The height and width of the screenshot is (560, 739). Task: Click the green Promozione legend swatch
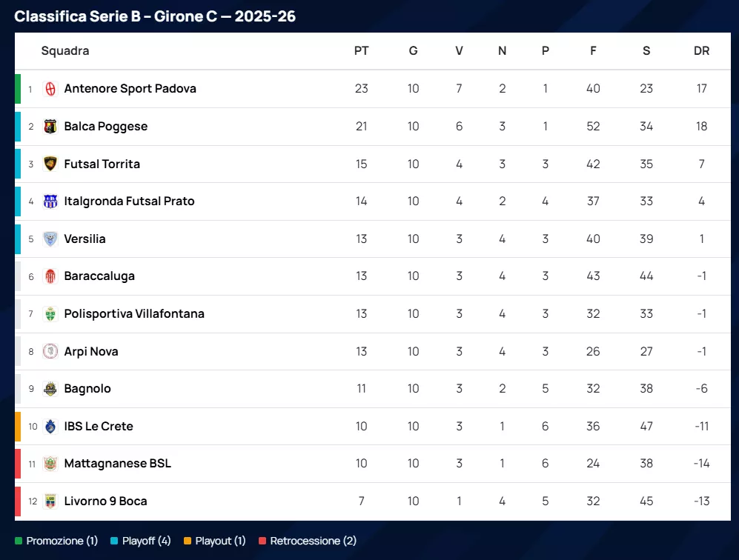click(19, 541)
